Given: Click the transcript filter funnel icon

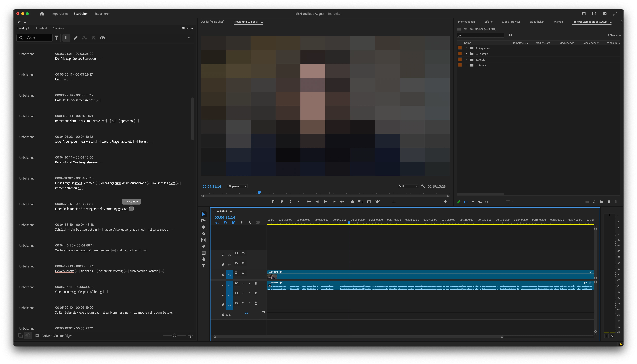Looking at the screenshot, I should (x=57, y=38).
